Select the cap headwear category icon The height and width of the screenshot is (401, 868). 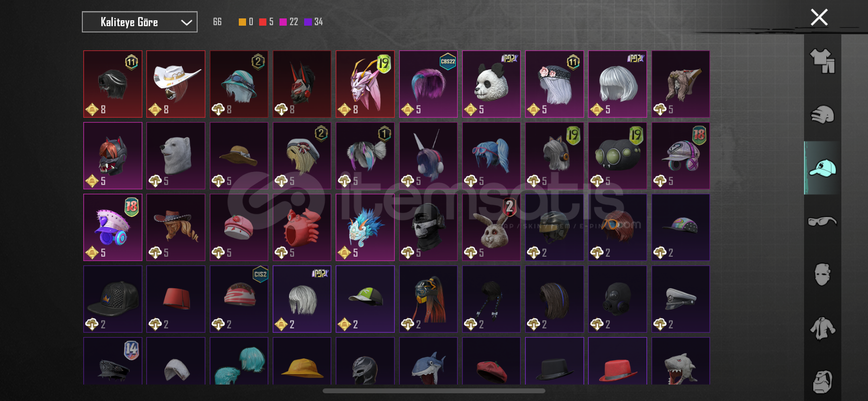click(x=822, y=168)
